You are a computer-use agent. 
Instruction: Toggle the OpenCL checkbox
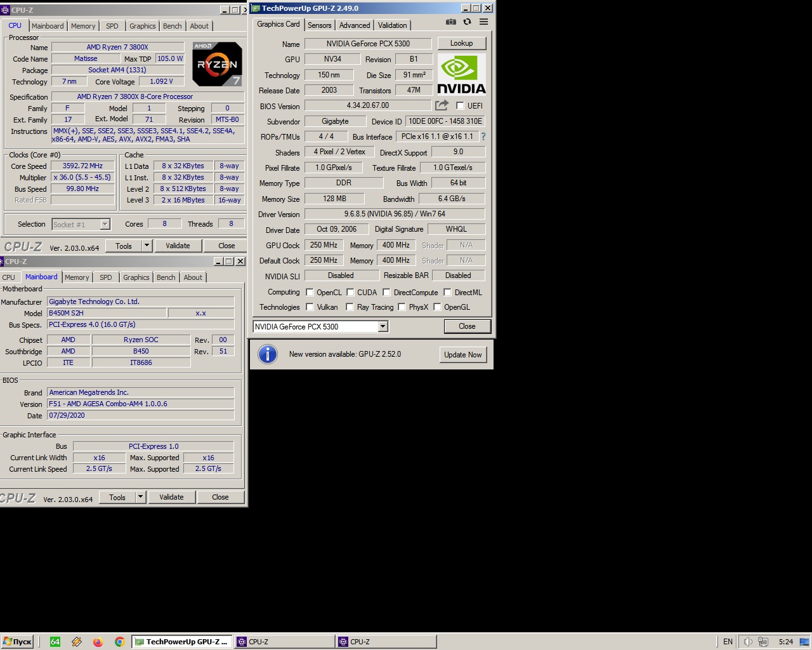[310, 293]
